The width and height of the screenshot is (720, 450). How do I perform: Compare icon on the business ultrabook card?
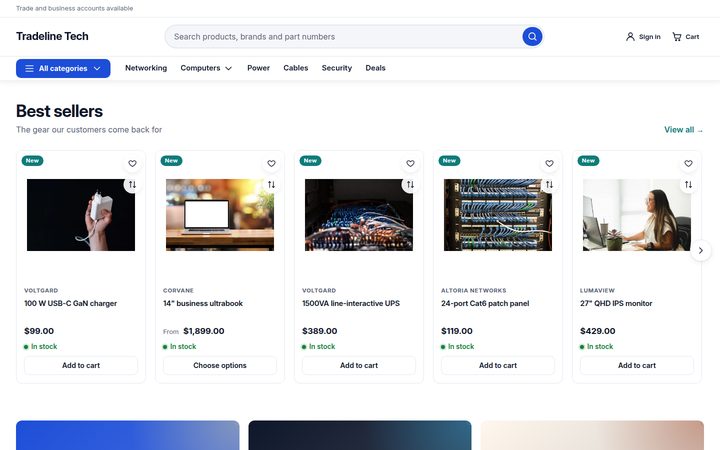click(271, 185)
